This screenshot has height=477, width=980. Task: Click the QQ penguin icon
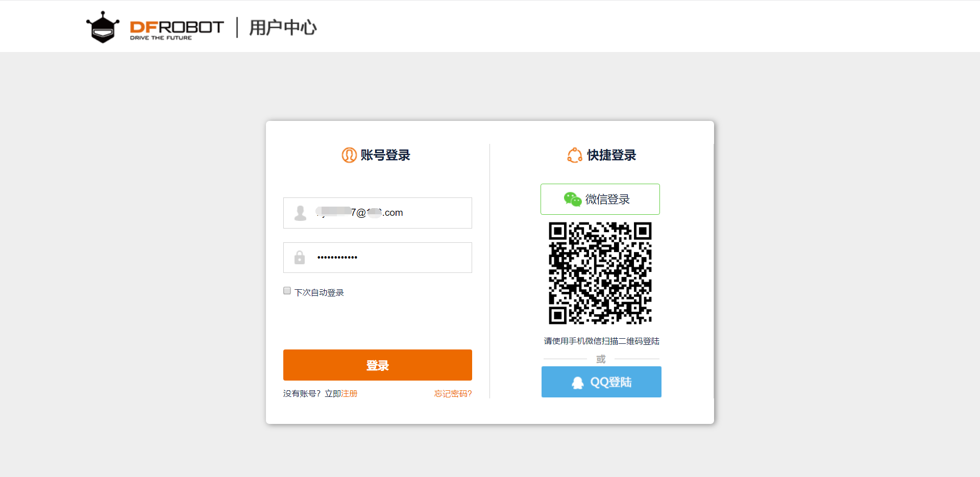tap(578, 383)
